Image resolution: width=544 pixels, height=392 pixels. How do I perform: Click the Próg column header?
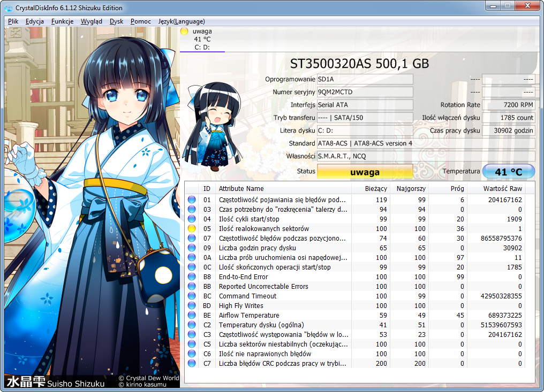[448, 189]
